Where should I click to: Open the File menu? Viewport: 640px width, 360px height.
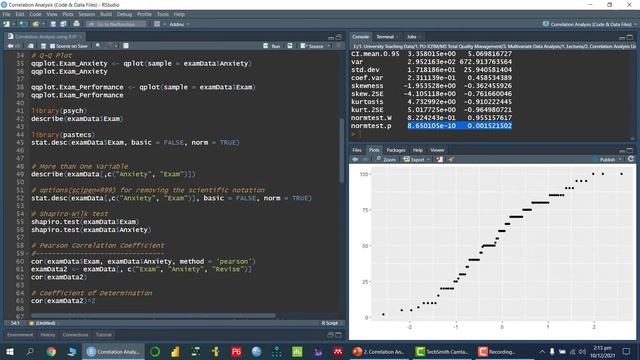[x=7, y=14]
